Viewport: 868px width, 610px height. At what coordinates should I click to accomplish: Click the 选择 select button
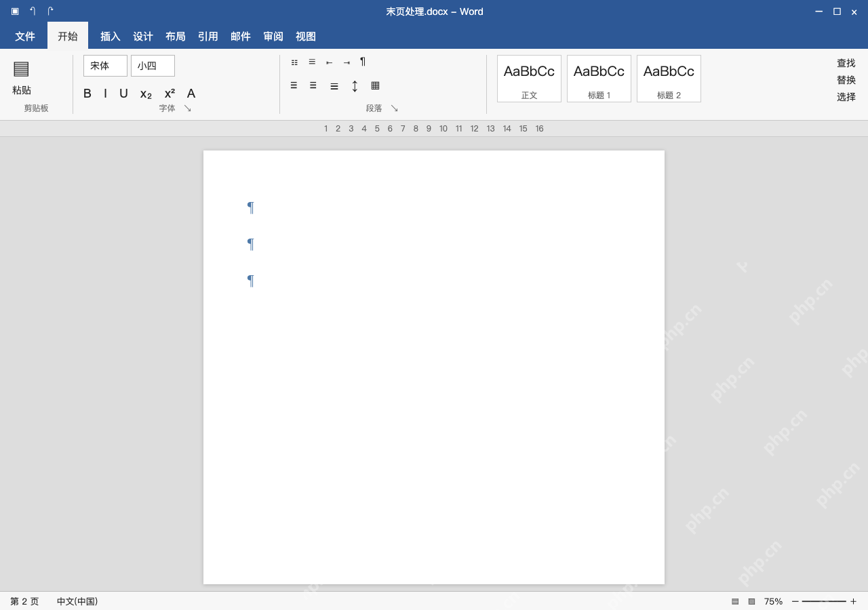pyautogui.click(x=846, y=97)
